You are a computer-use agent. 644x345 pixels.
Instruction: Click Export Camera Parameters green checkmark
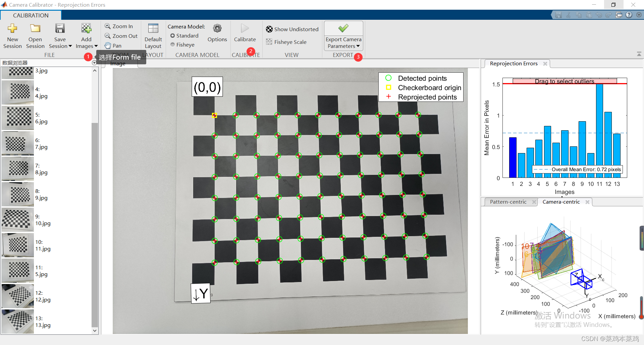click(343, 28)
